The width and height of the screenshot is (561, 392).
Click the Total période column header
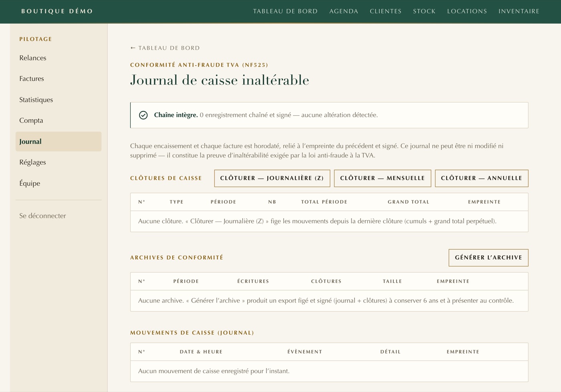[324, 202]
